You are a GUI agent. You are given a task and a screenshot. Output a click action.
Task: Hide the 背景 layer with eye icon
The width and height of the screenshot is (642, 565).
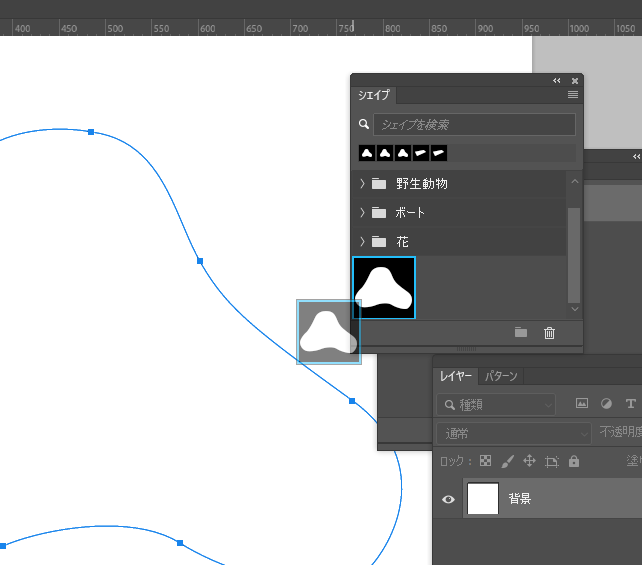point(448,499)
